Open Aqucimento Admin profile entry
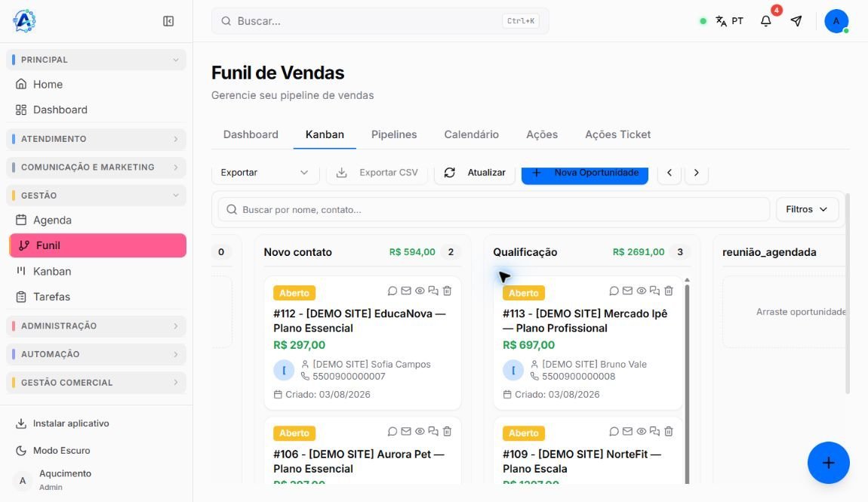The width and height of the screenshot is (868, 502). [97, 480]
